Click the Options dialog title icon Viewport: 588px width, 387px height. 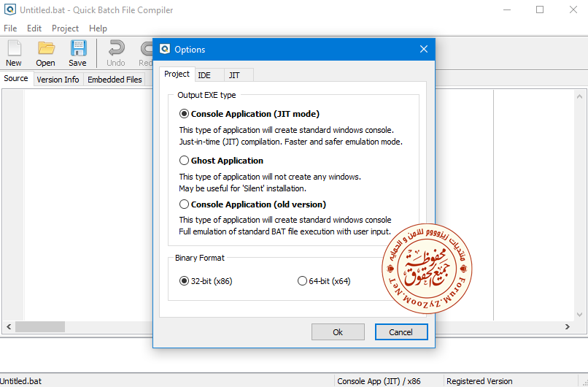click(x=165, y=49)
